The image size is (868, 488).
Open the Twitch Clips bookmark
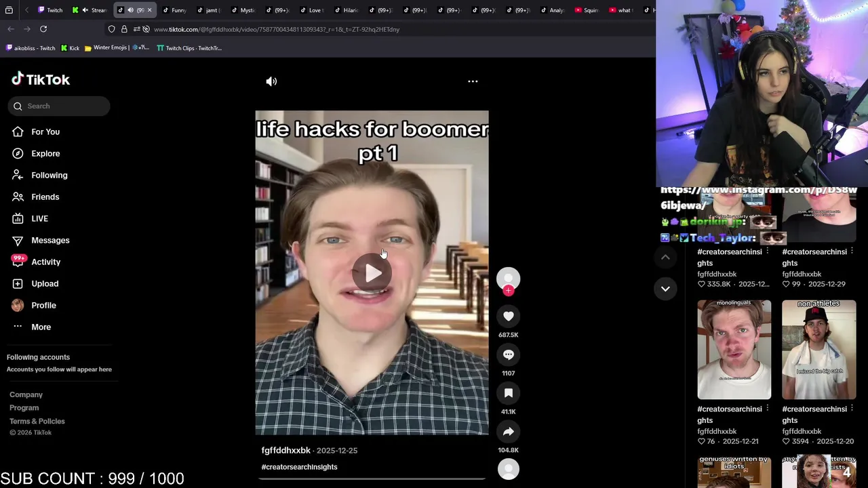pos(189,48)
